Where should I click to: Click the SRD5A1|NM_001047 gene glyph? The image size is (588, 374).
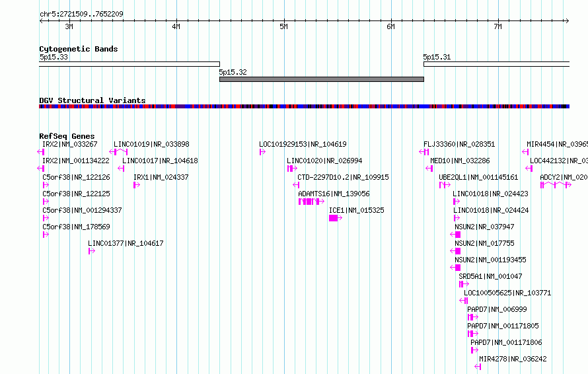[464, 284]
